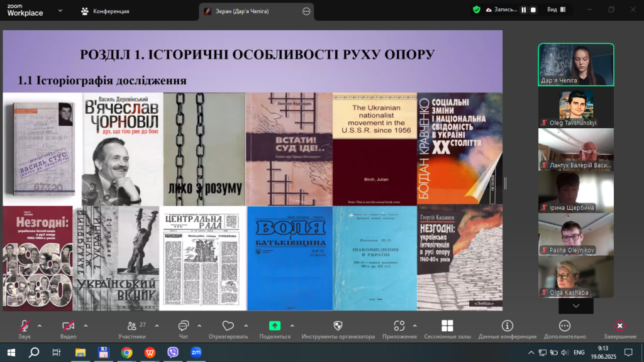644x362 pixels.
Task: Open Windows taskbar search
Action: coord(34,352)
